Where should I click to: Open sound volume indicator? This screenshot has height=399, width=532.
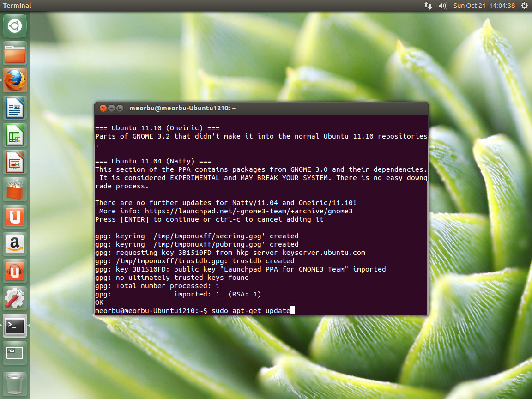pyautogui.click(x=443, y=6)
